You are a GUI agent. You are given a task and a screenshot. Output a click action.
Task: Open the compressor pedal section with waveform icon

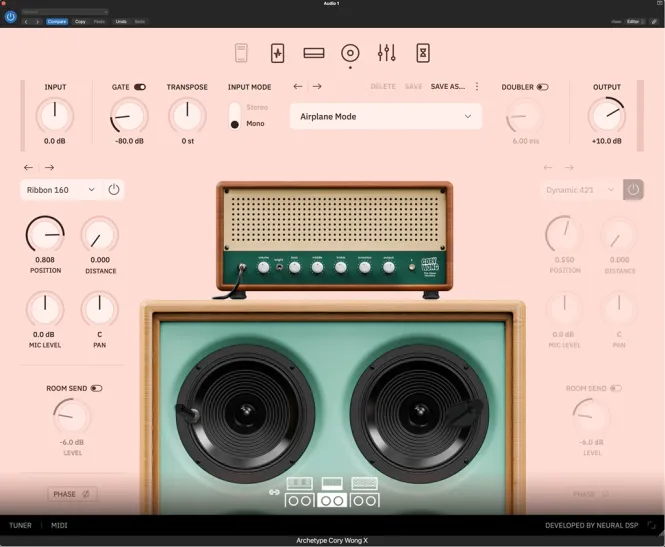pos(277,53)
